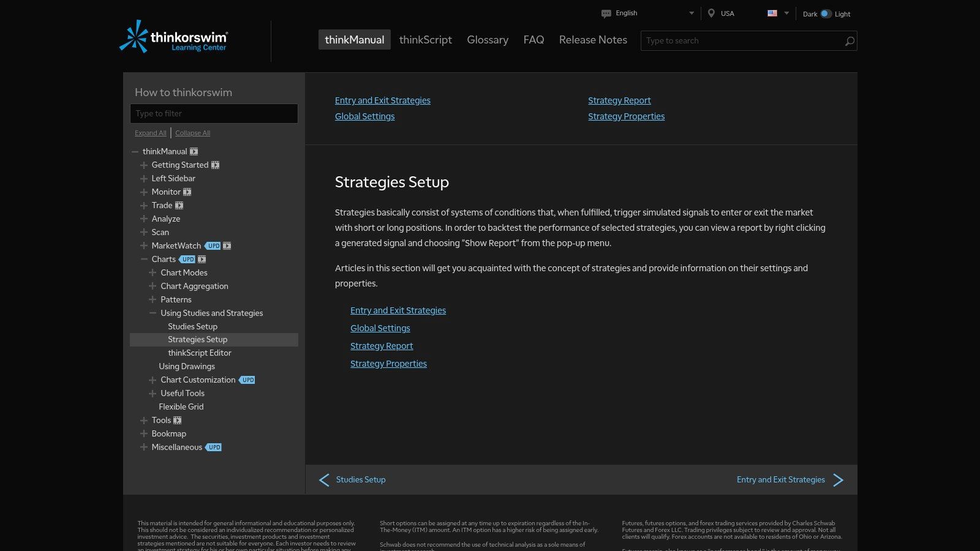Expand the Analyze node
The width and height of the screenshot is (980, 551).
click(x=144, y=219)
